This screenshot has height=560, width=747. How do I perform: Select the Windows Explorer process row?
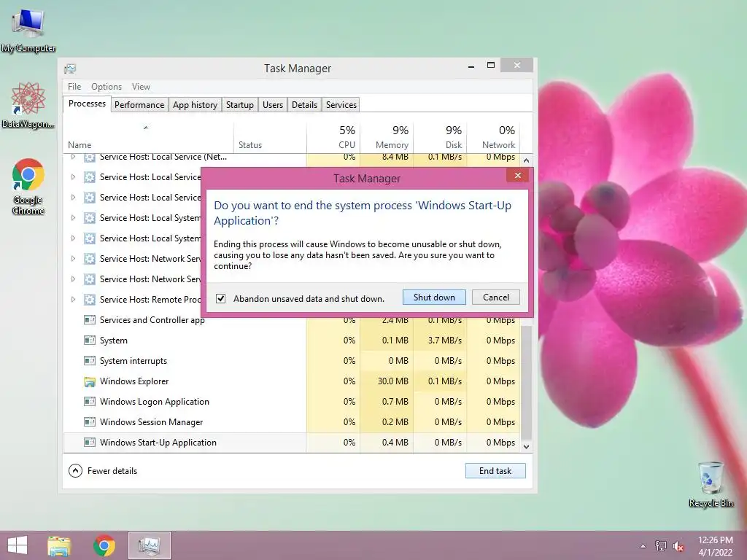[x=292, y=381]
